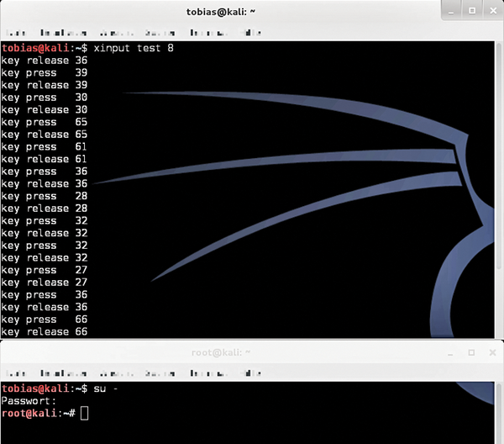Click the root@kali window title bar text
Screen dimensions: 504x444
point(220,353)
